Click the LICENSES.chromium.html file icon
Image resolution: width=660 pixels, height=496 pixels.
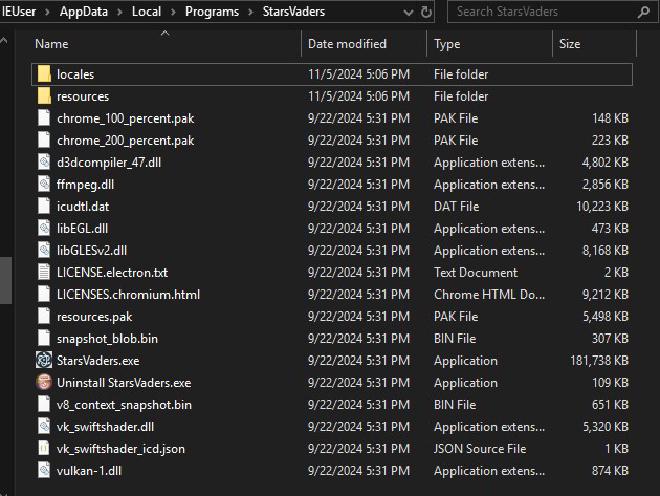(44, 294)
